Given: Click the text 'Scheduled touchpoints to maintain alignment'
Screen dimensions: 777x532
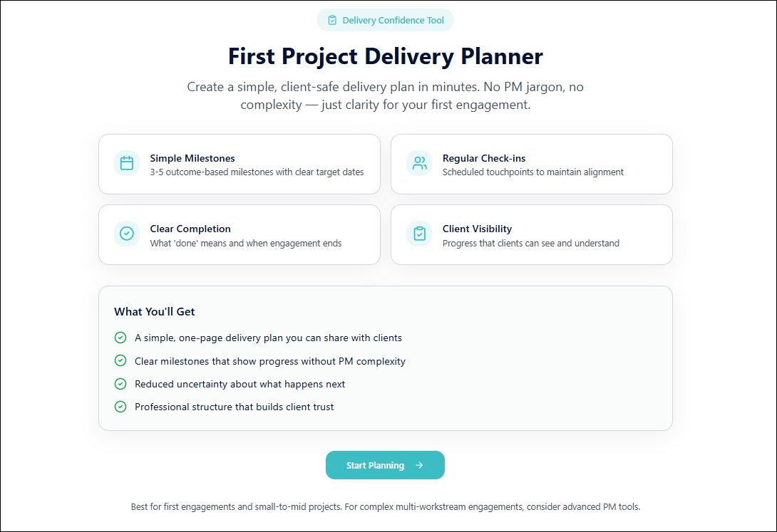Looking at the screenshot, I should [x=532, y=172].
